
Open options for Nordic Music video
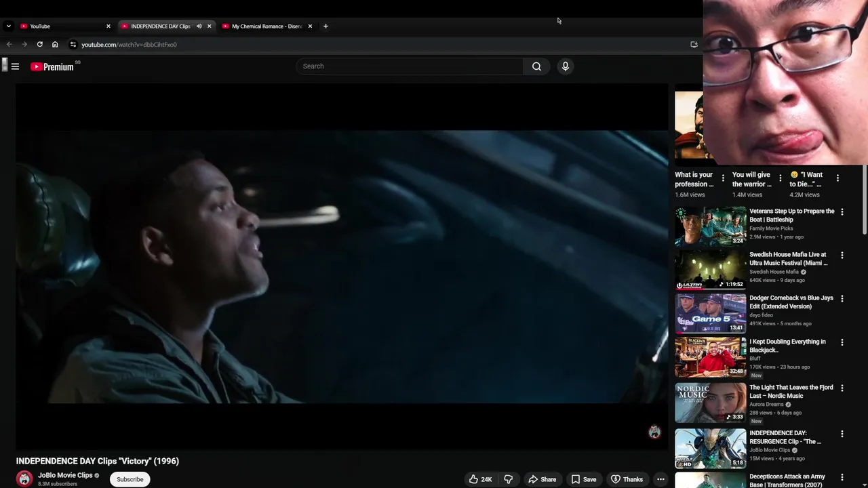pos(842,388)
